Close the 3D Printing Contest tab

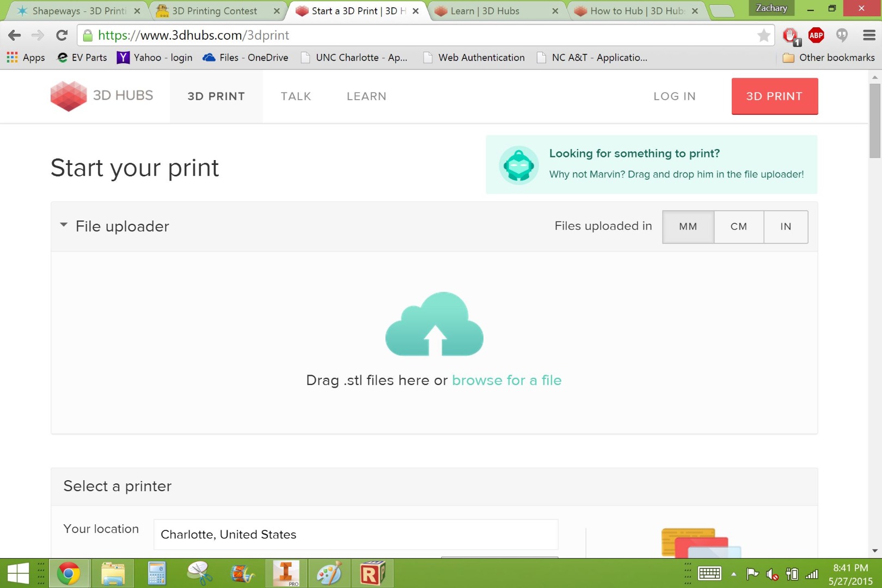tap(277, 11)
